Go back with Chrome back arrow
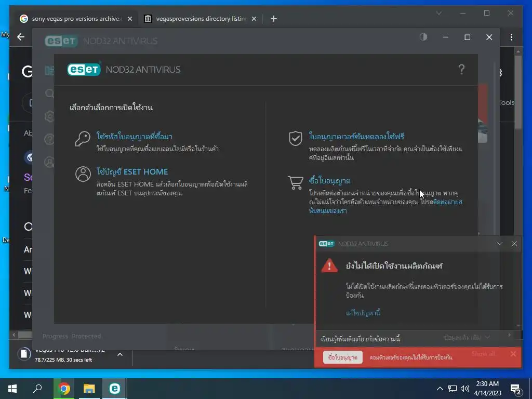This screenshot has width=532, height=399. tap(21, 37)
